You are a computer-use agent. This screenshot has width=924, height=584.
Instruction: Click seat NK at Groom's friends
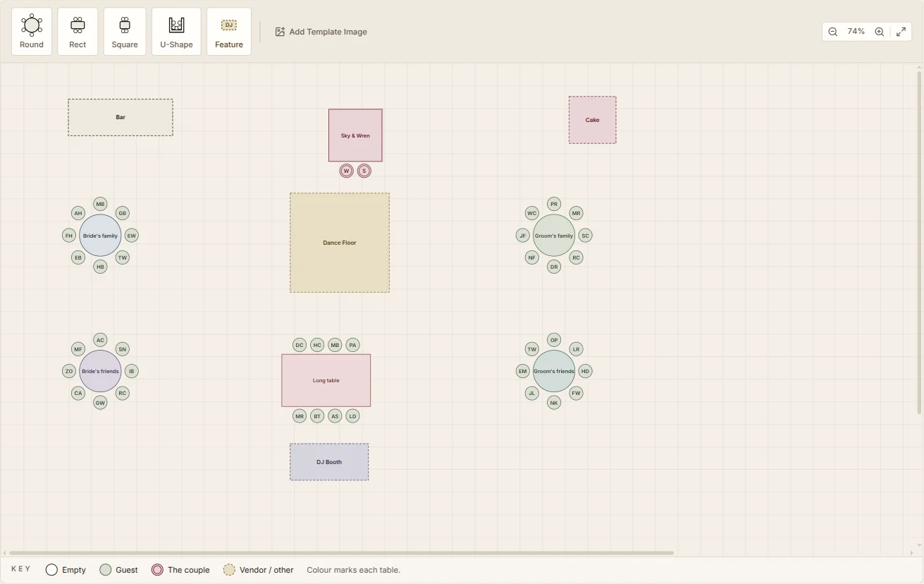pos(554,403)
